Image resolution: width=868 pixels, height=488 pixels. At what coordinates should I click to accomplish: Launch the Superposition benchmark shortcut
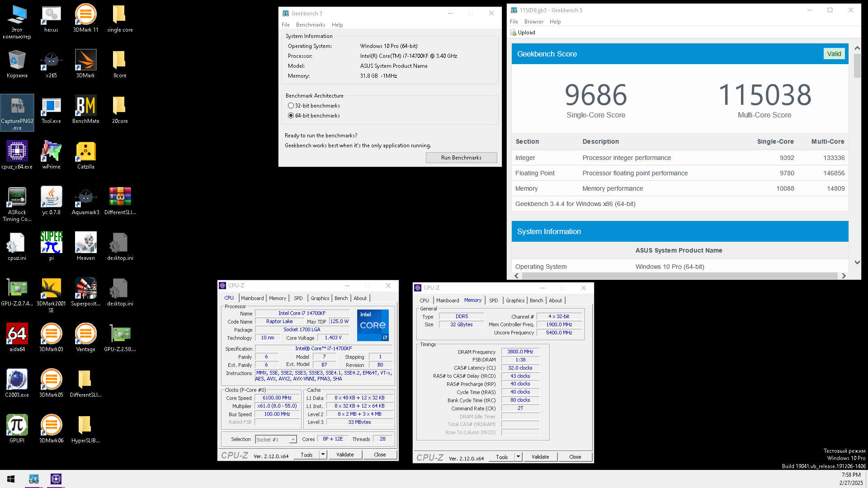pos(85,292)
